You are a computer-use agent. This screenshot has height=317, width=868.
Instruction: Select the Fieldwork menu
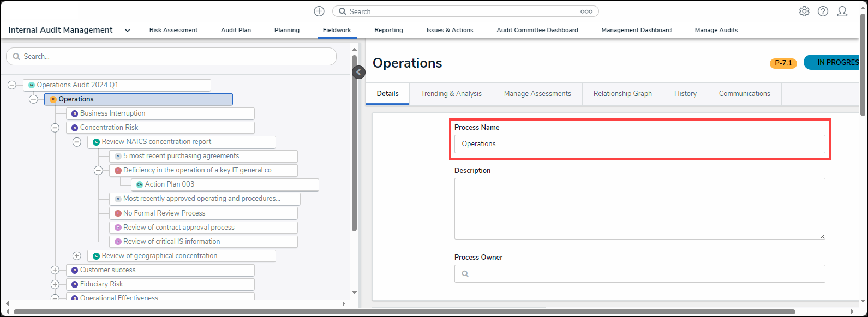(x=337, y=31)
